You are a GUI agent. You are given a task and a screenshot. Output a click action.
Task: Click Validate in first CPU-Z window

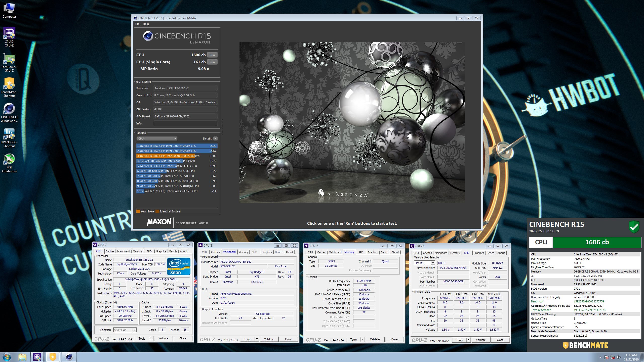tap(163, 338)
